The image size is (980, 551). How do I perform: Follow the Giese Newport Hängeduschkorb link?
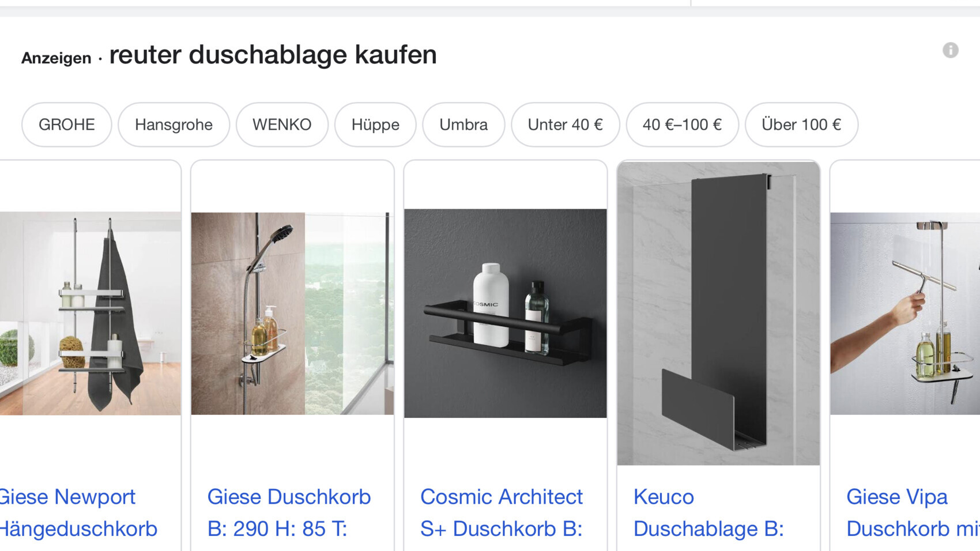pos(78,513)
